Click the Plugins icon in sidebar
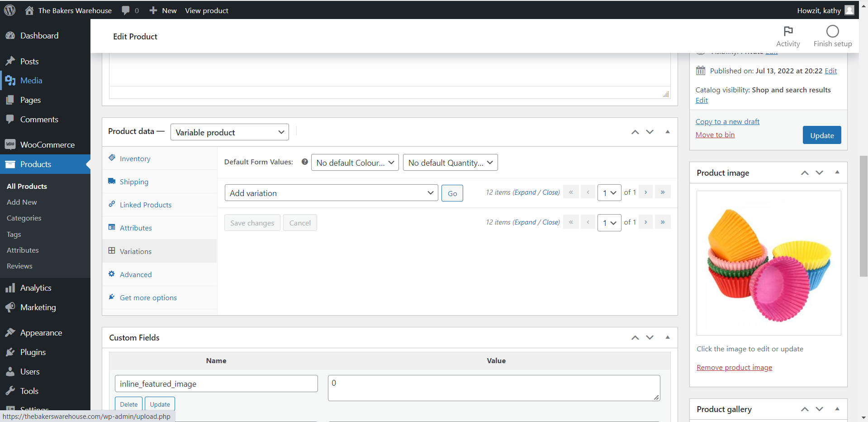Screen dimensions: 868x422 (x=10, y=352)
